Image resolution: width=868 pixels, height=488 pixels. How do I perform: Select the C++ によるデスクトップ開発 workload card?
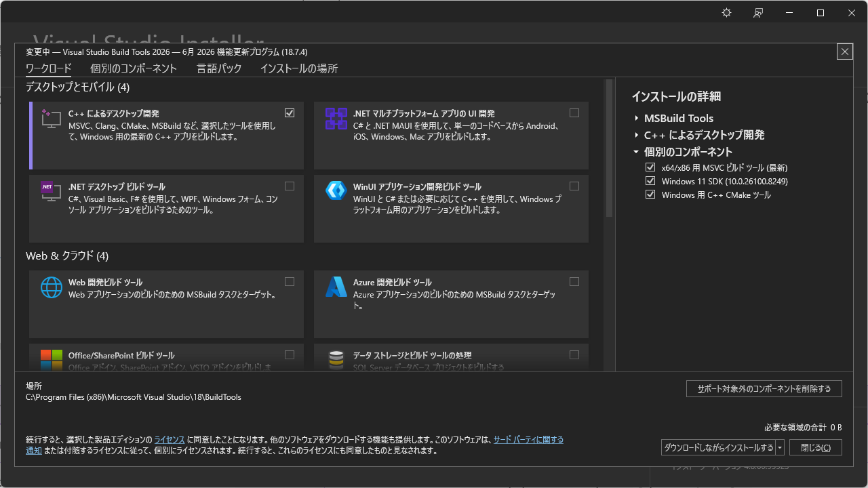click(x=167, y=136)
